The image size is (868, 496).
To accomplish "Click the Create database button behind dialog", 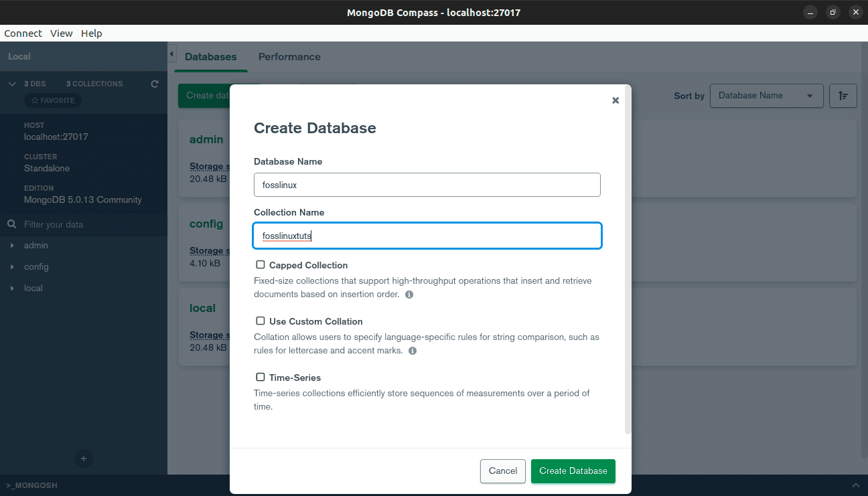I will pos(204,96).
